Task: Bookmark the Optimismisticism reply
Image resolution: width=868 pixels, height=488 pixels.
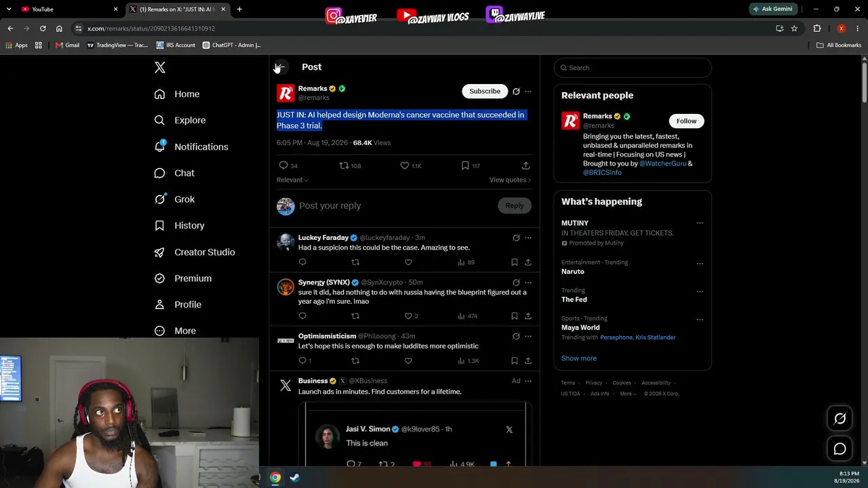Action: click(515, 361)
